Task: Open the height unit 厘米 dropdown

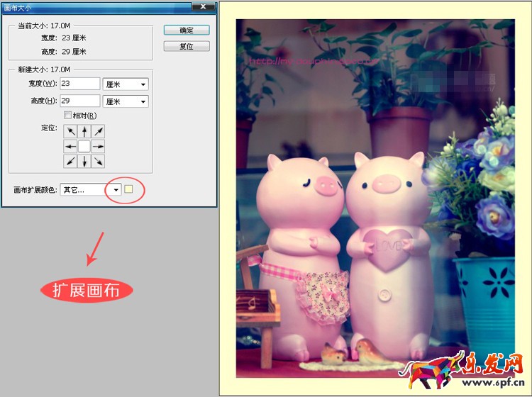Action: (x=126, y=101)
